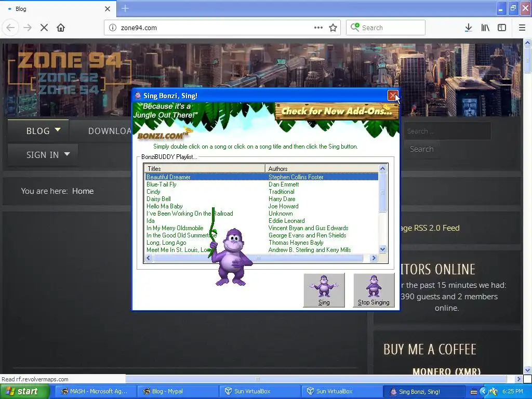Select the song Blue-Tail Fly
This screenshot has width=532, height=399.
pos(162,184)
